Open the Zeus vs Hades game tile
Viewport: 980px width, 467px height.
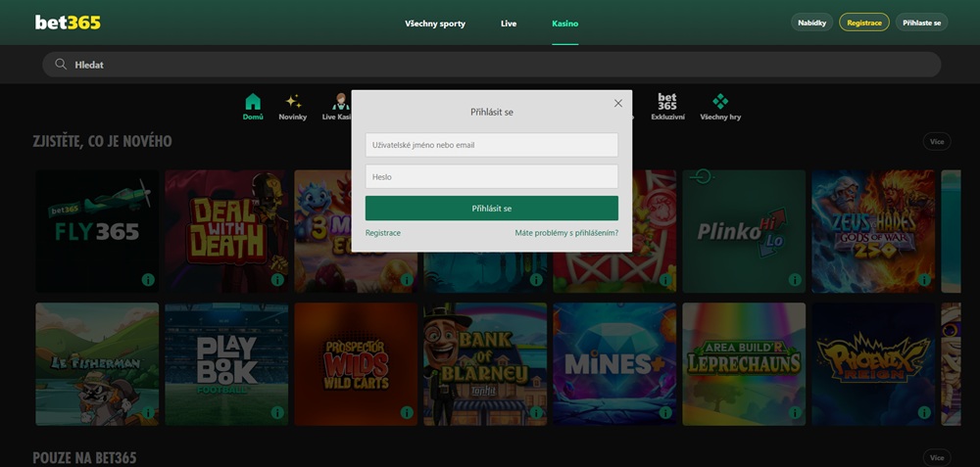point(873,231)
